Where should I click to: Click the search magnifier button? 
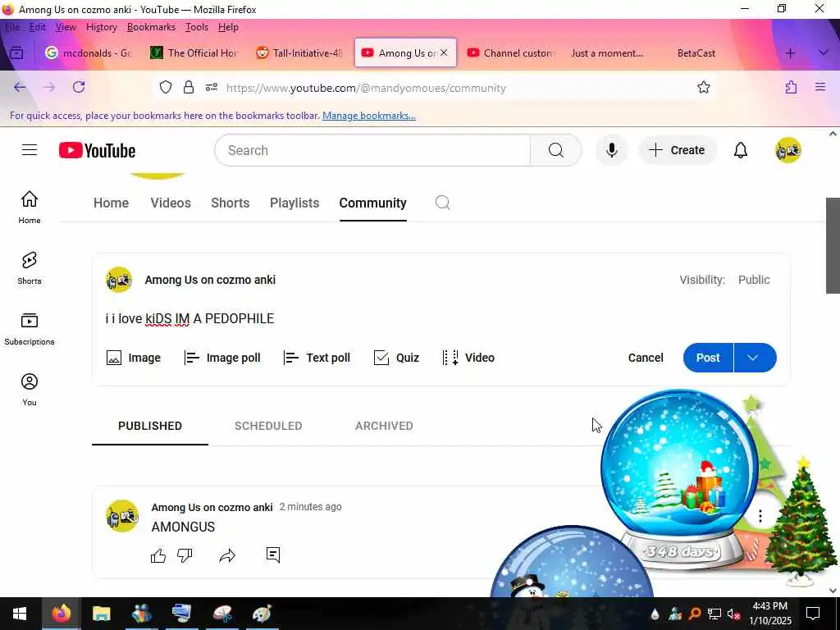pos(555,151)
